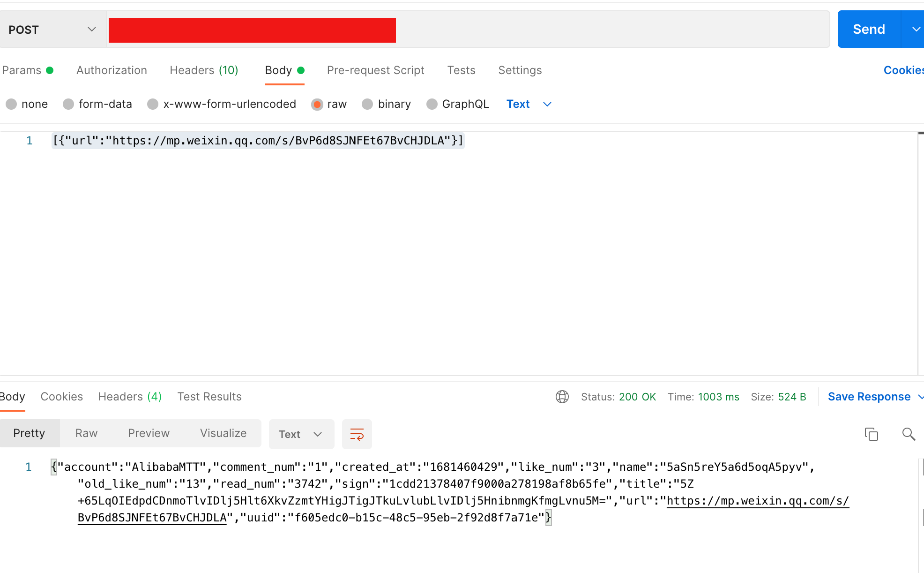Open the Pre-request Script tab
The height and width of the screenshot is (573, 924).
point(375,70)
